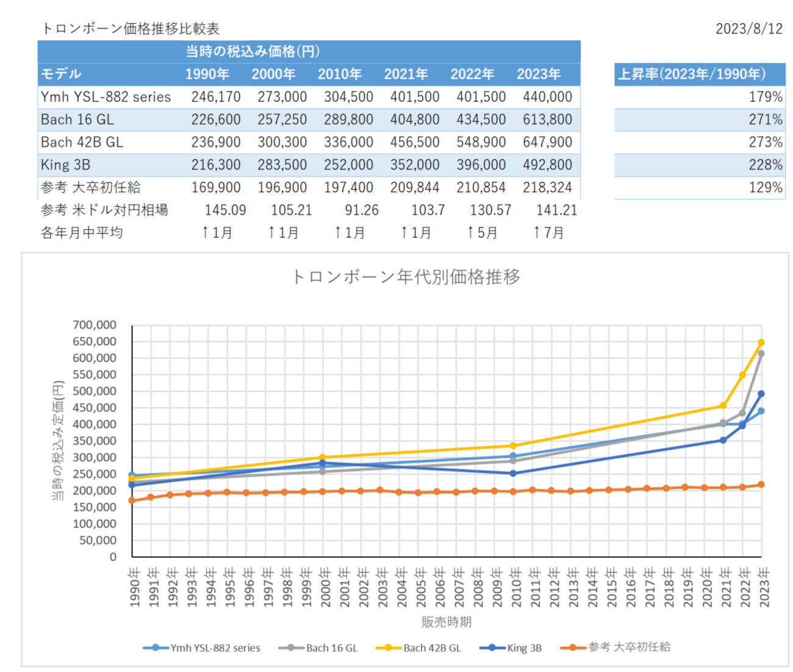Select the 2010年 table column header
This screenshot has width=793, height=672.
(x=339, y=74)
